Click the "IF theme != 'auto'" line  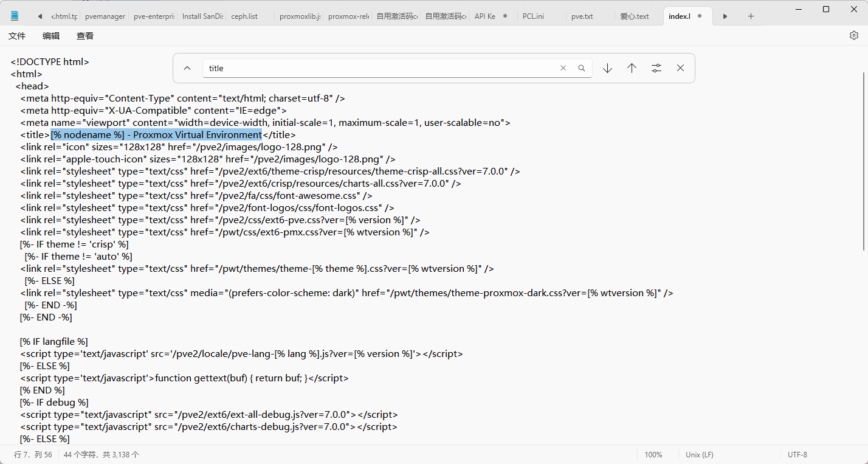point(78,257)
